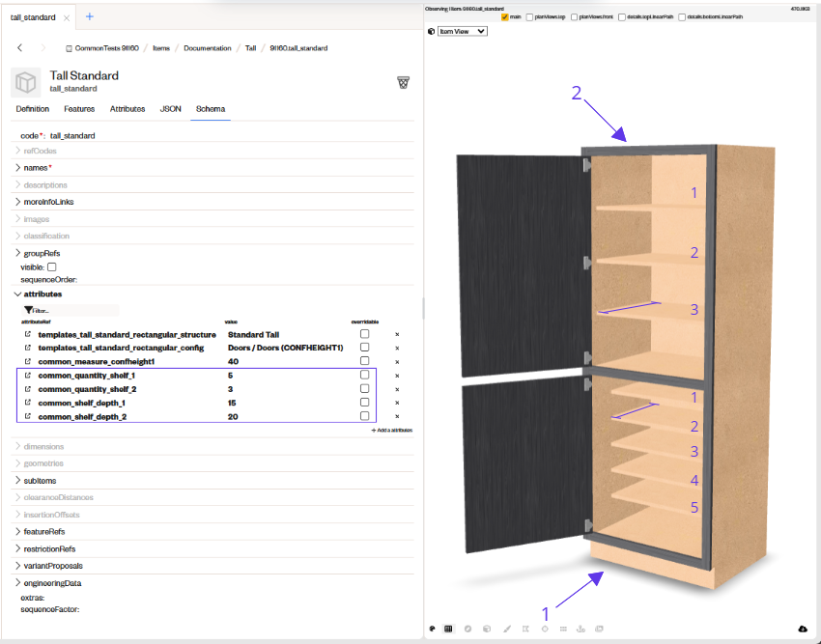The height and width of the screenshot is (644, 821).
Task: Close the tall_standard tab
Action: coord(67,17)
